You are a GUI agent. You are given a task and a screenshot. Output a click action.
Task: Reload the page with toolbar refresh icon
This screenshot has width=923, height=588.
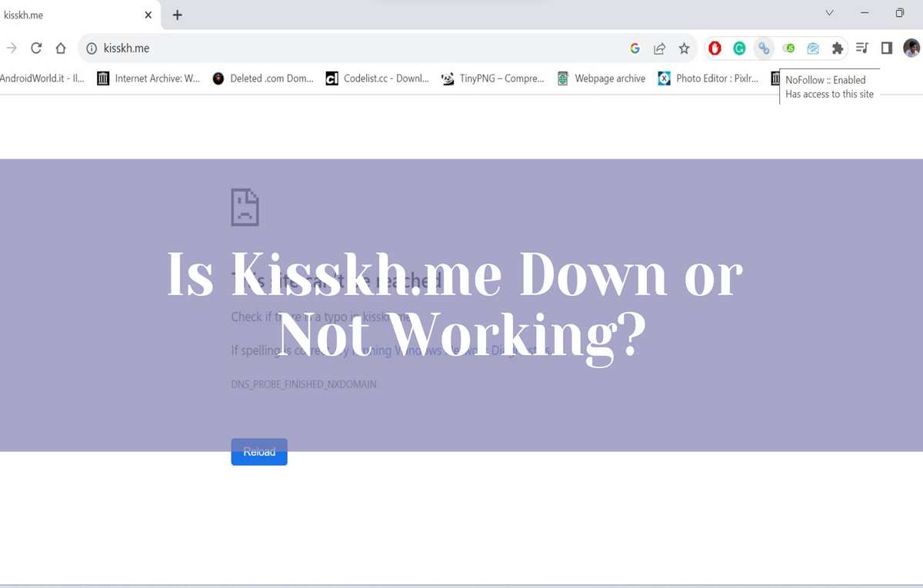tap(35, 48)
